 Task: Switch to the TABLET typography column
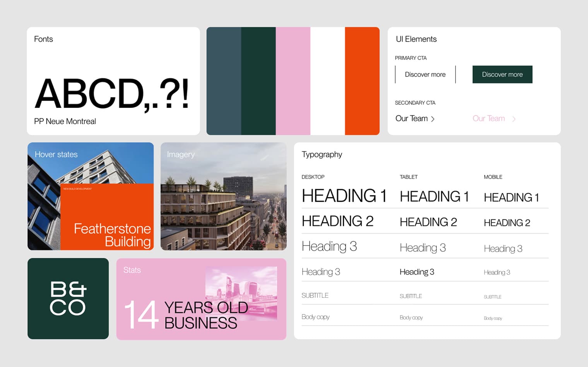point(409,177)
